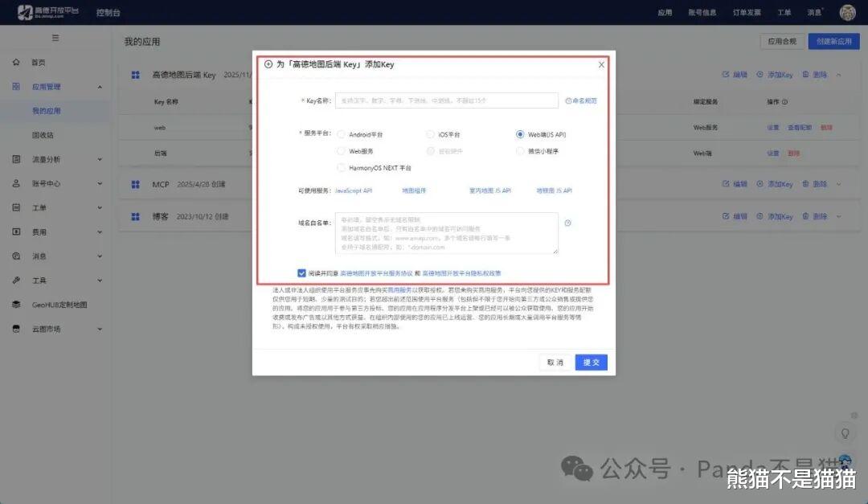Open 控制台 in the top bar
This screenshot has height=504, width=868.
pyautogui.click(x=108, y=12)
